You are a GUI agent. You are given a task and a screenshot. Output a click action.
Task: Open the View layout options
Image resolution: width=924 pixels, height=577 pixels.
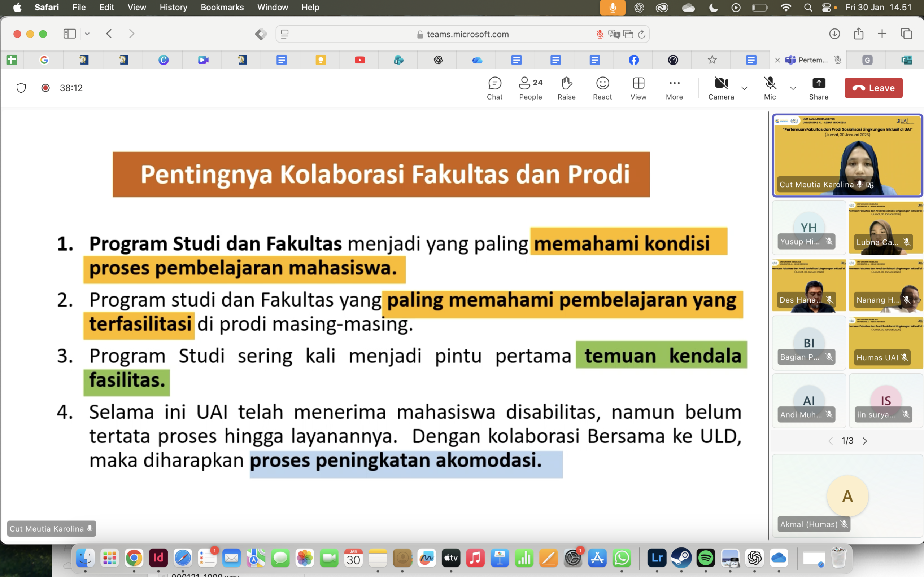638,88
